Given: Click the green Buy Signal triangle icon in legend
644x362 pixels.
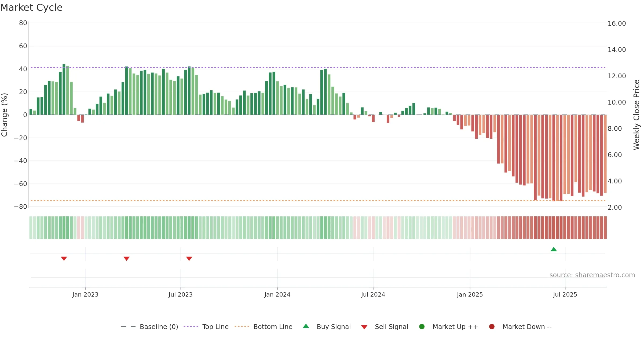Looking at the screenshot, I should 306,326.
